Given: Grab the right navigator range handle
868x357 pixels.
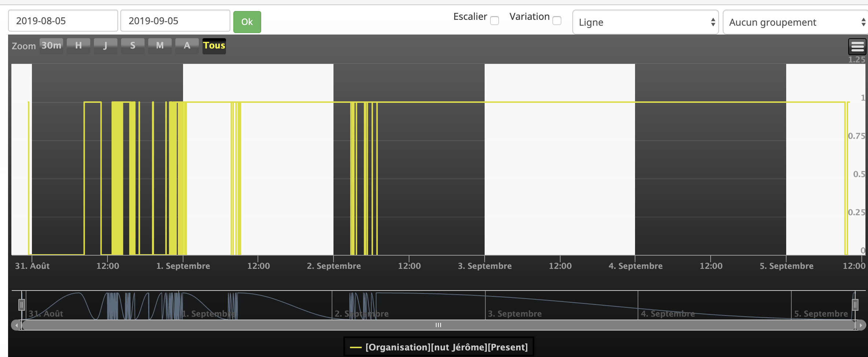Looking at the screenshot, I should [855, 304].
